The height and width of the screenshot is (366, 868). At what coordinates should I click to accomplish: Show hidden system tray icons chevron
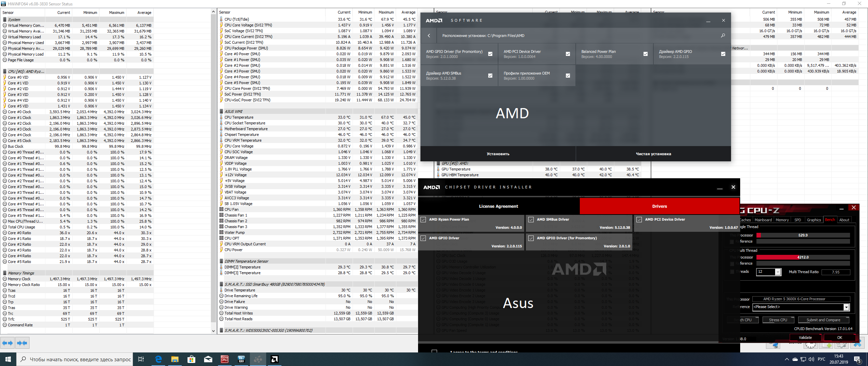[x=787, y=359]
